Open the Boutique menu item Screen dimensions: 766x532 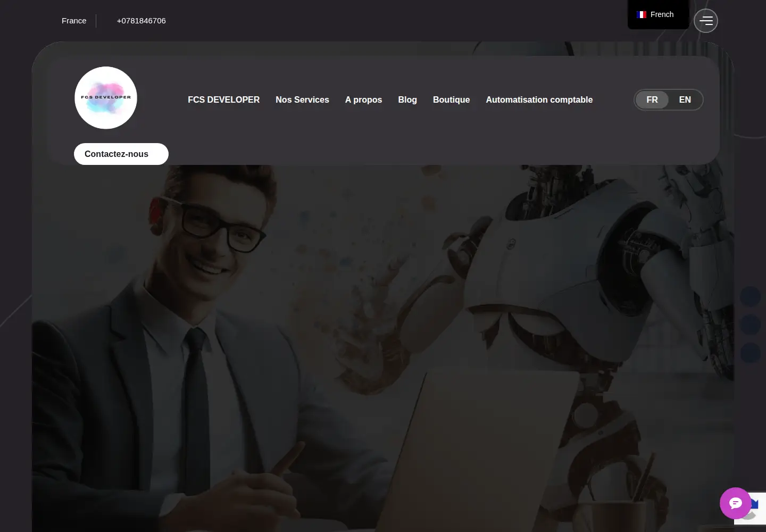[452, 100]
